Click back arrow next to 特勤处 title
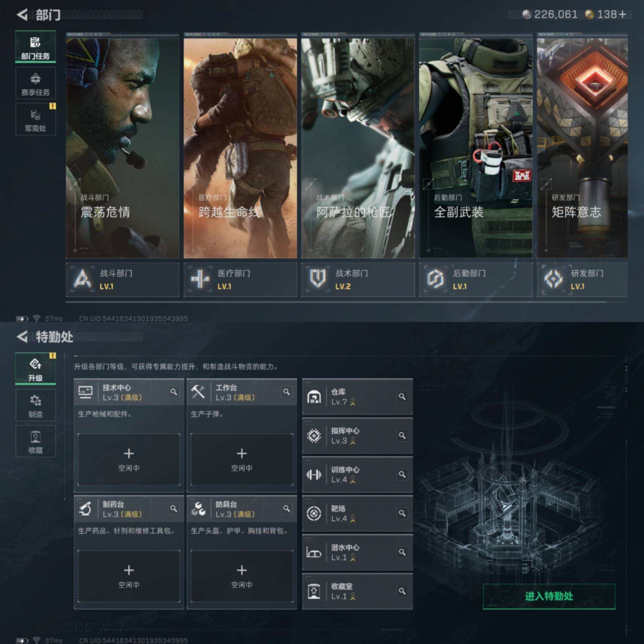644x644 pixels. (22, 337)
